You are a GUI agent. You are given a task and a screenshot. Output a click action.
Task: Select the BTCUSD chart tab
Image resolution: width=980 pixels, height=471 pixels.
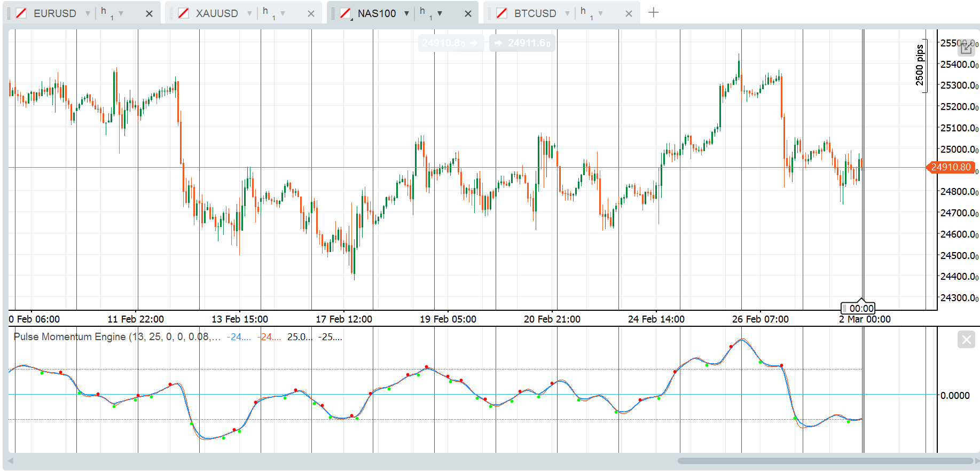[x=535, y=13]
